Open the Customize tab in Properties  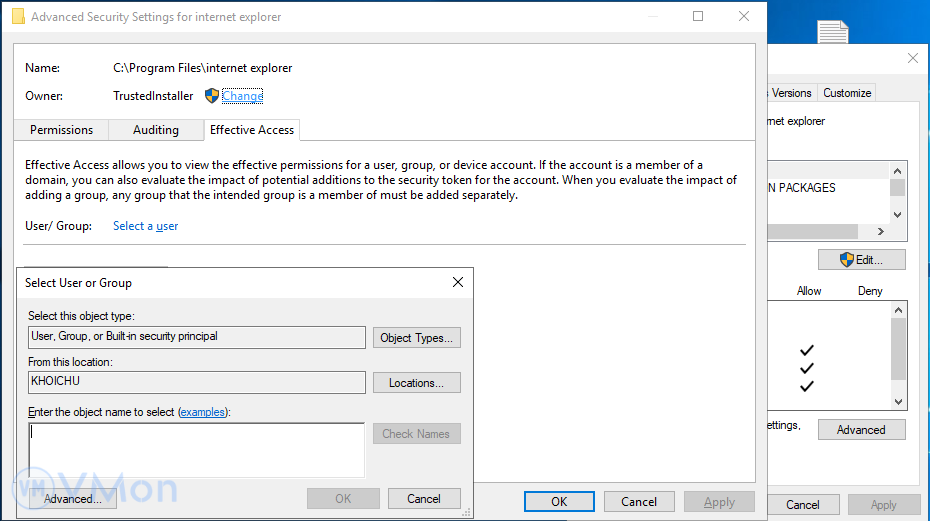pos(847,93)
